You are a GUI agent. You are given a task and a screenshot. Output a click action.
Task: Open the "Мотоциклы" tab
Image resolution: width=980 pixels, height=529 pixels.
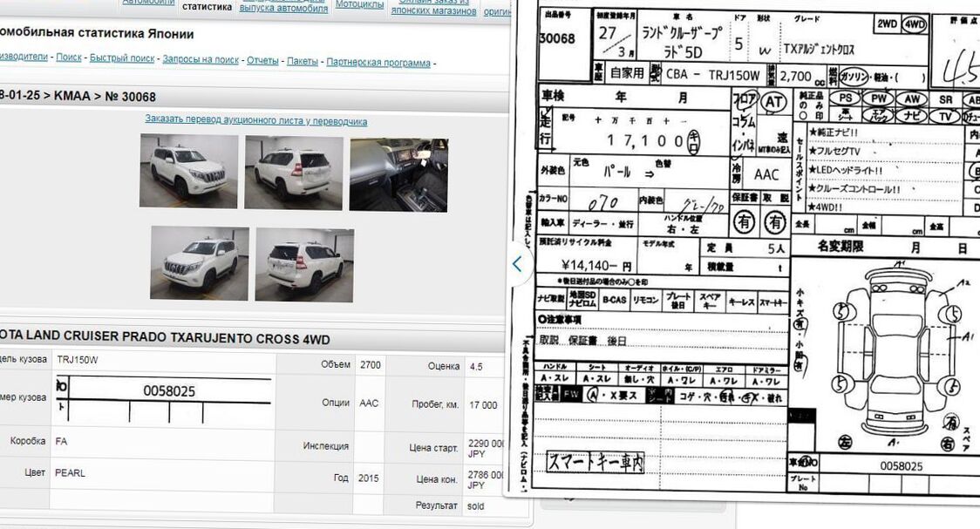(x=359, y=4)
